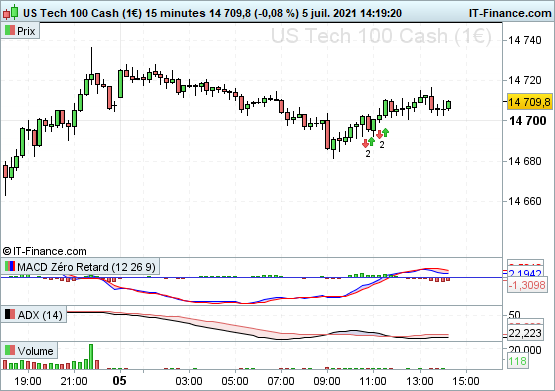Image resolution: width=555 pixels, height=391 pixels.
Task: Click the timestamp 5 juil. 2021 14:19:20
Action: 352,13
